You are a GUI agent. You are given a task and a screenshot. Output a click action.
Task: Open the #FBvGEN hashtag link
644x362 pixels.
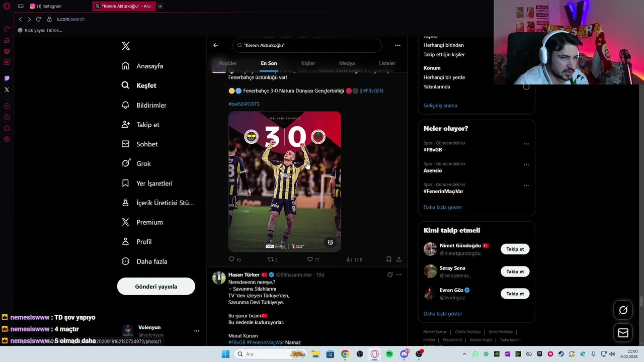click(373, 91)
